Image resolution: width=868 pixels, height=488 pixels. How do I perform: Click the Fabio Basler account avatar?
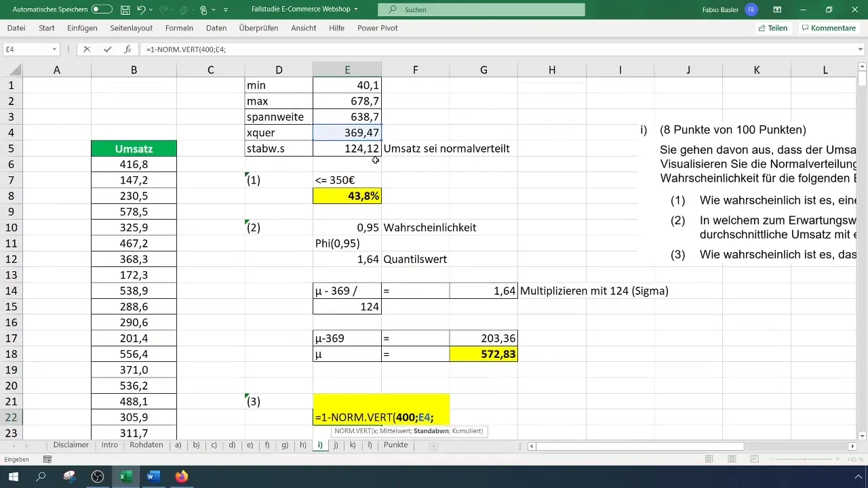point(751,9)
